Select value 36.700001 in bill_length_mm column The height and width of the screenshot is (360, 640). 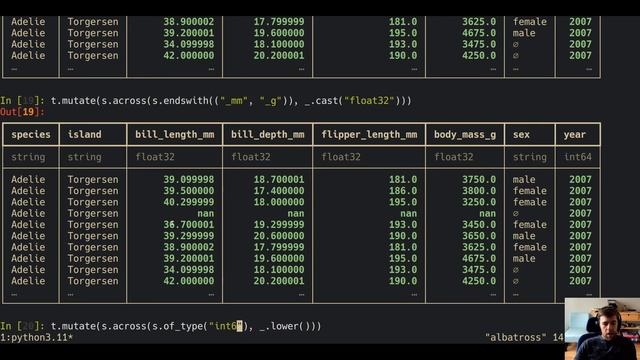click(x=189, y=225)
